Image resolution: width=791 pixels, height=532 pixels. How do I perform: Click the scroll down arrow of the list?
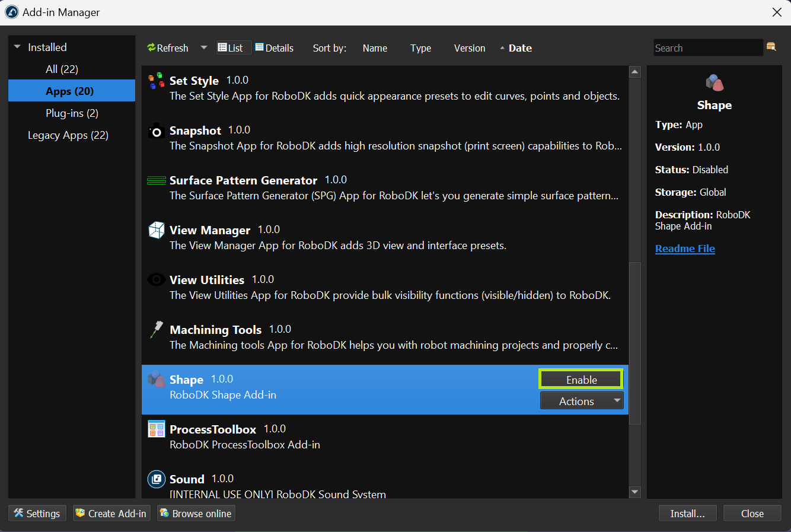pos(635,492)
